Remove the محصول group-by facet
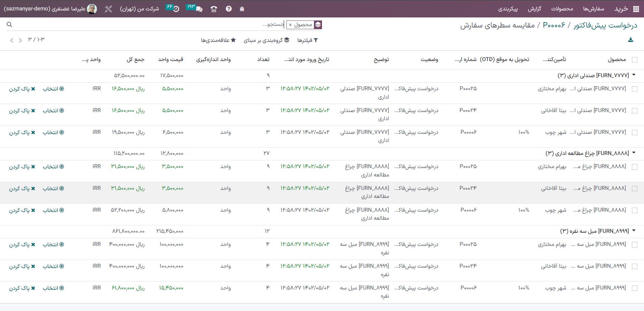The image size is (644, 311). click(x=290, y=25)
